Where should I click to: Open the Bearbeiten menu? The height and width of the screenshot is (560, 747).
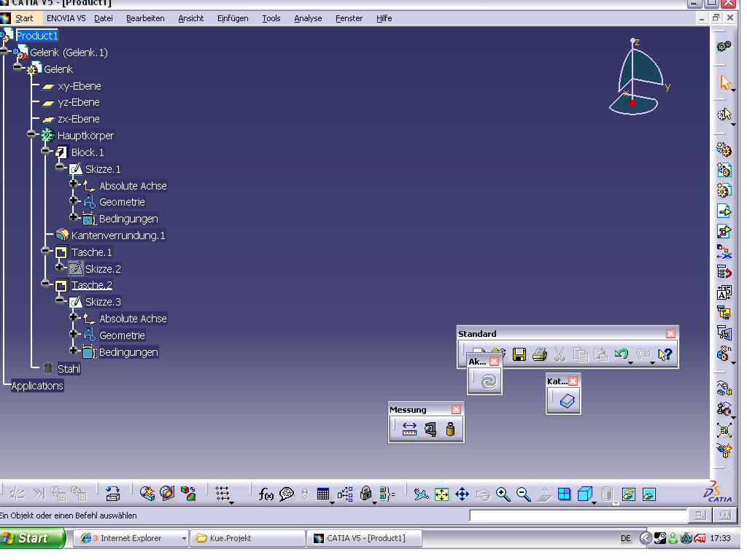click(x=145, y=18)
